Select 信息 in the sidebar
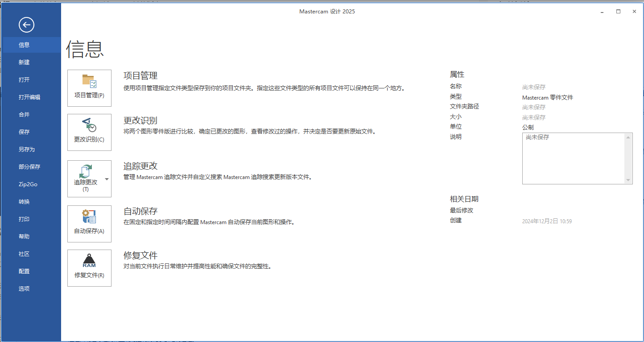This screenshot has height=342, width=644. (32, 45)
